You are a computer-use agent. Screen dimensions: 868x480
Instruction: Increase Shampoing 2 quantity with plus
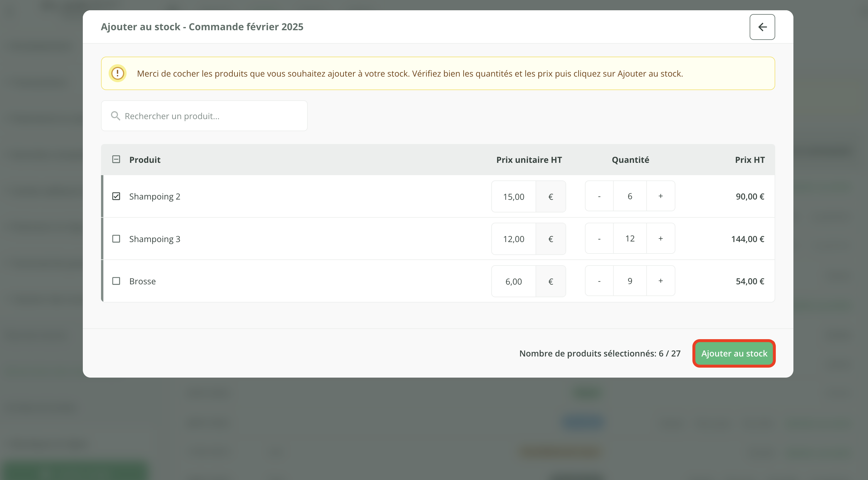[660, 196]
